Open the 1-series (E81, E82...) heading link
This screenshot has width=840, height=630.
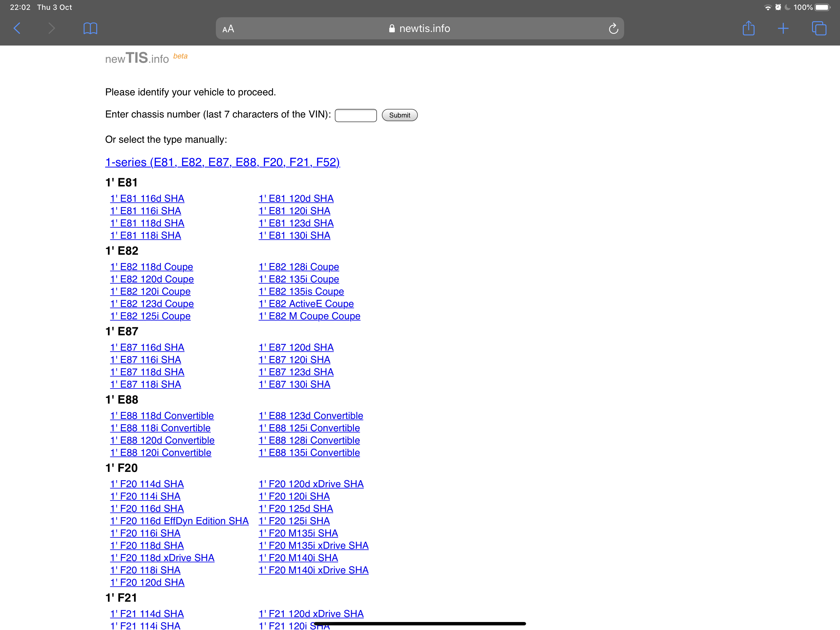(x=223, y=162)
